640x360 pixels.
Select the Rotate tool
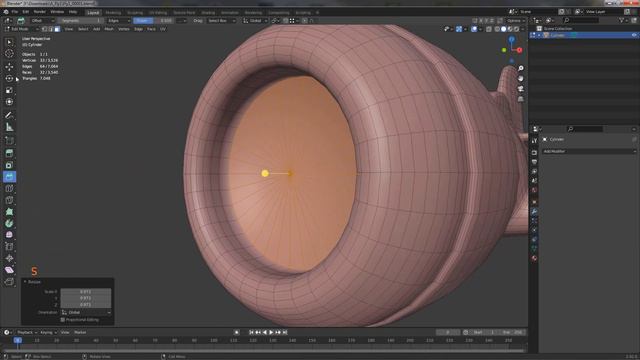click(x=9, y=78)
